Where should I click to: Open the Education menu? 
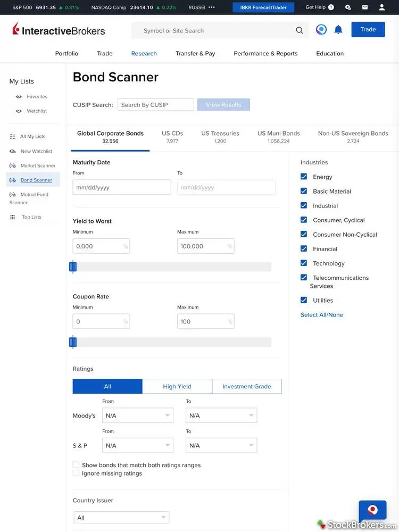[330, 53]
